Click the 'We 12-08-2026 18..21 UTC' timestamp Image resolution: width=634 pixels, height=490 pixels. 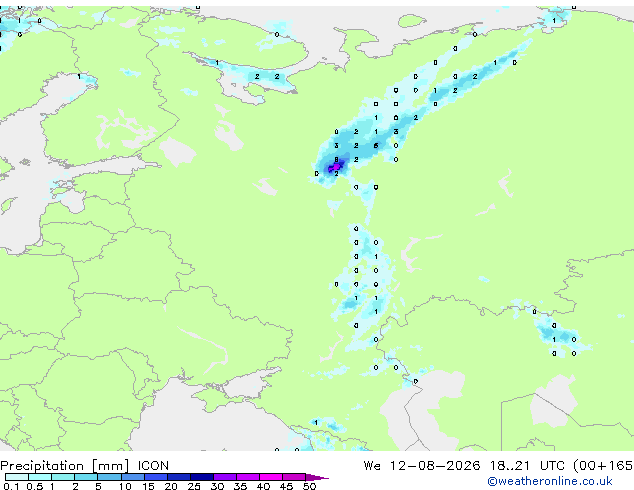[x=466, y=466]
